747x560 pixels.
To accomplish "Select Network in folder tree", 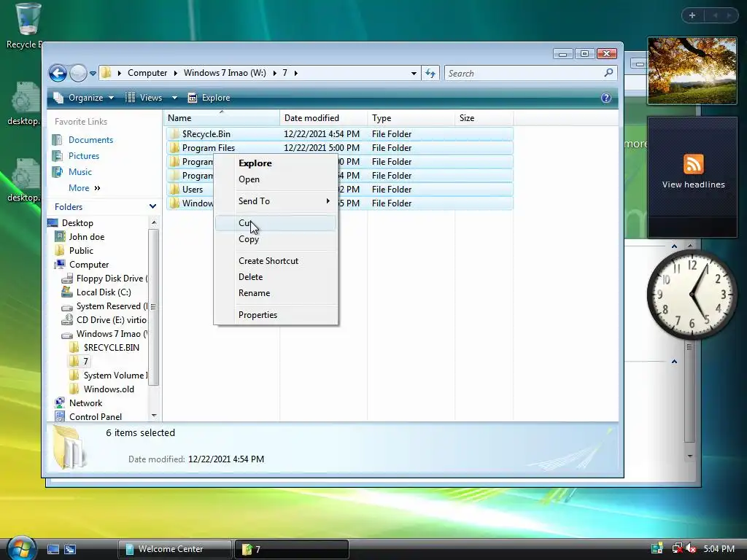I will 86,402.
